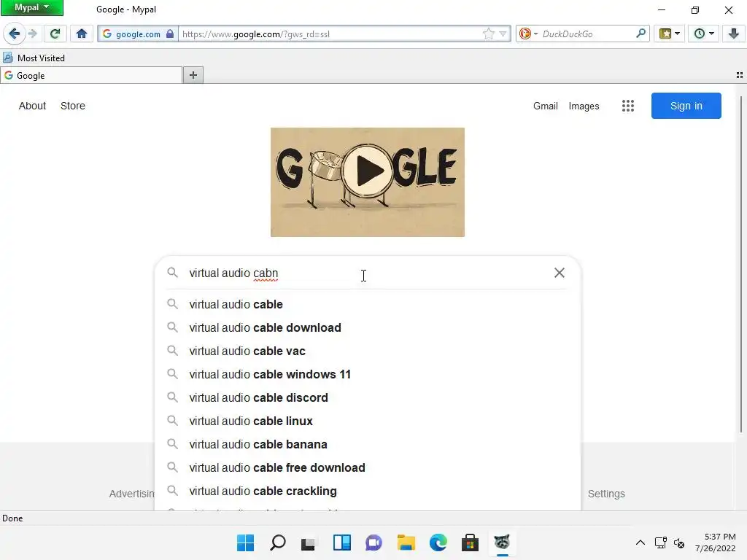This screenshot has height=560, width=747.
Task: Click into the Google search text field
Action: 367,273
